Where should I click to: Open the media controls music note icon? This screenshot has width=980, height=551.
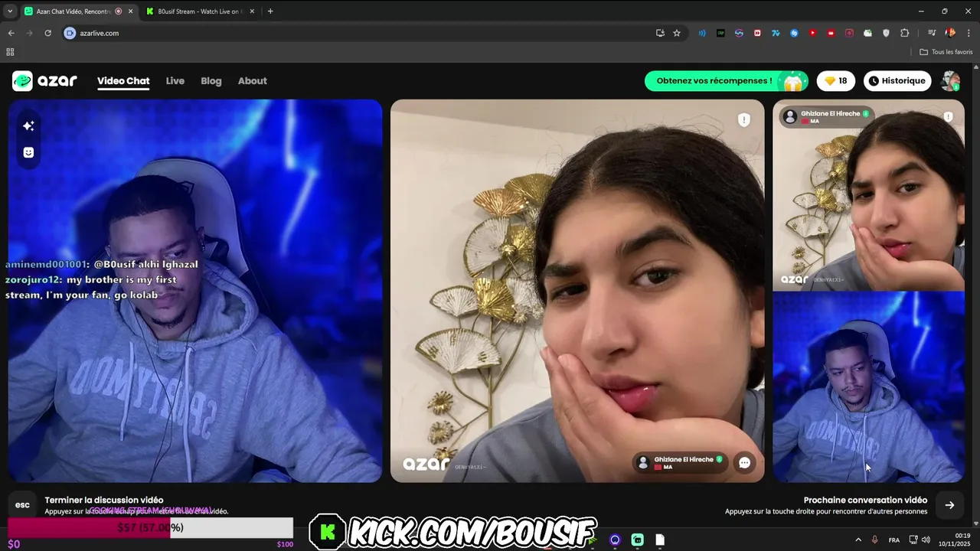(932, 33)
